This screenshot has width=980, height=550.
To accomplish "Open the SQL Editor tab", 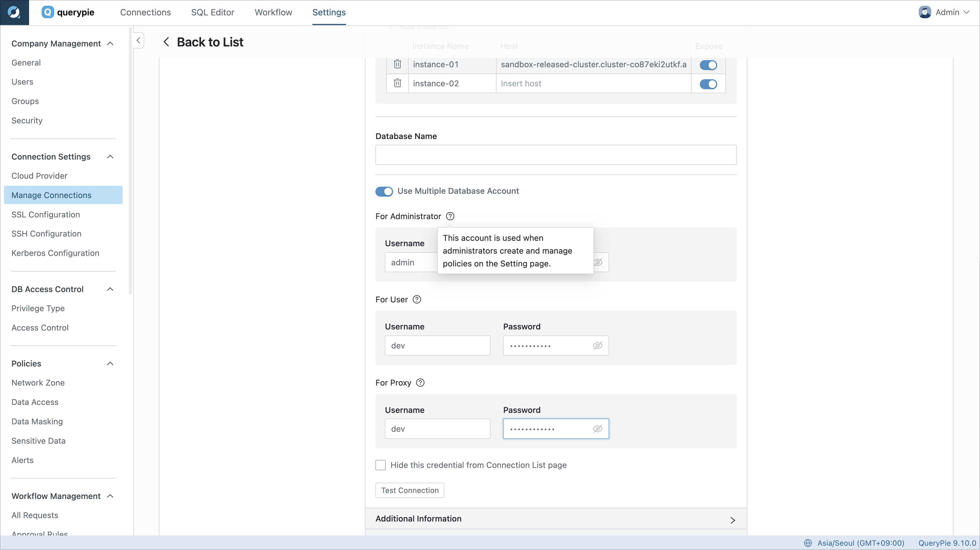I will [x=212, y=12].
